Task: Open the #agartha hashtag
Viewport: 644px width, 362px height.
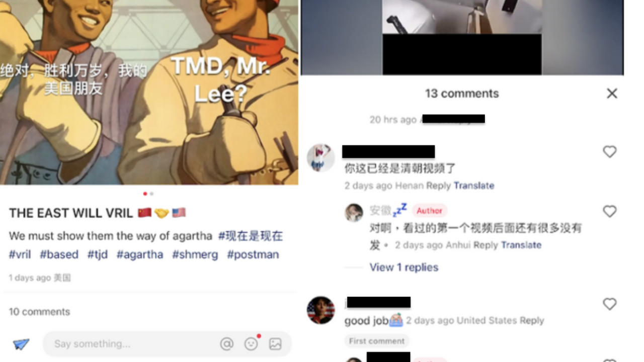Action: [x=140, y=254]
